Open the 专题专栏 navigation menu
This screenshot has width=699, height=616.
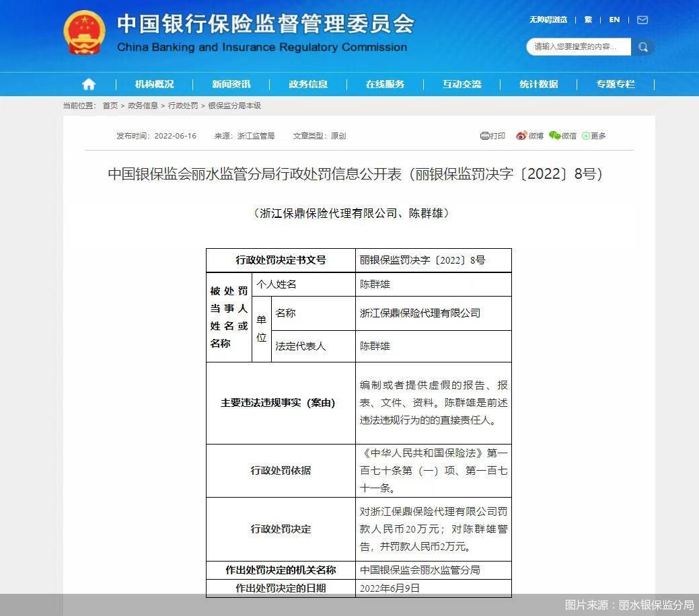pos(614,84)
